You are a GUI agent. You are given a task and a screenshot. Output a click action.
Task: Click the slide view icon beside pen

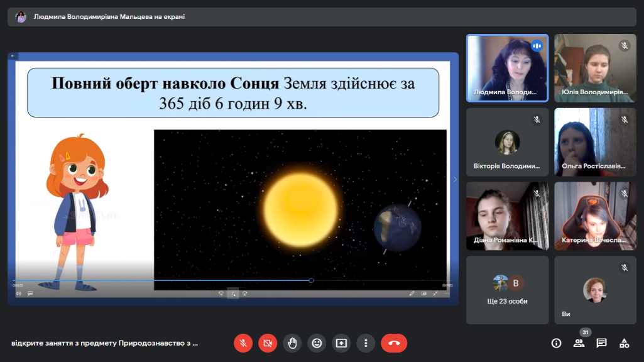coord(424,293)
